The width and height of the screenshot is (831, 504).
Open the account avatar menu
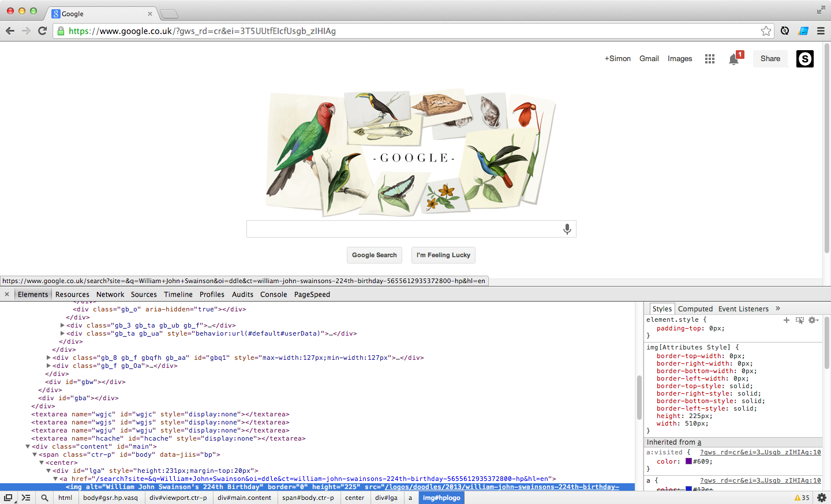pyautogui.click(x=805, y=59)
